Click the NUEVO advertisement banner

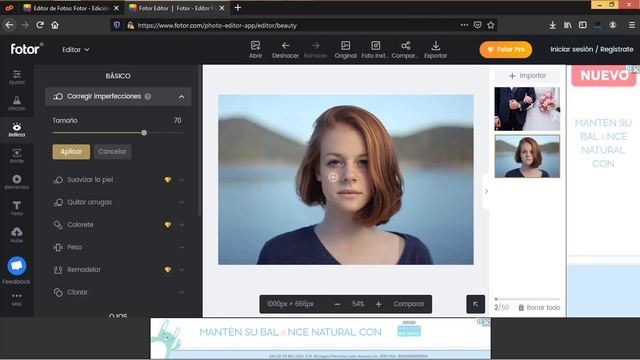603,76
